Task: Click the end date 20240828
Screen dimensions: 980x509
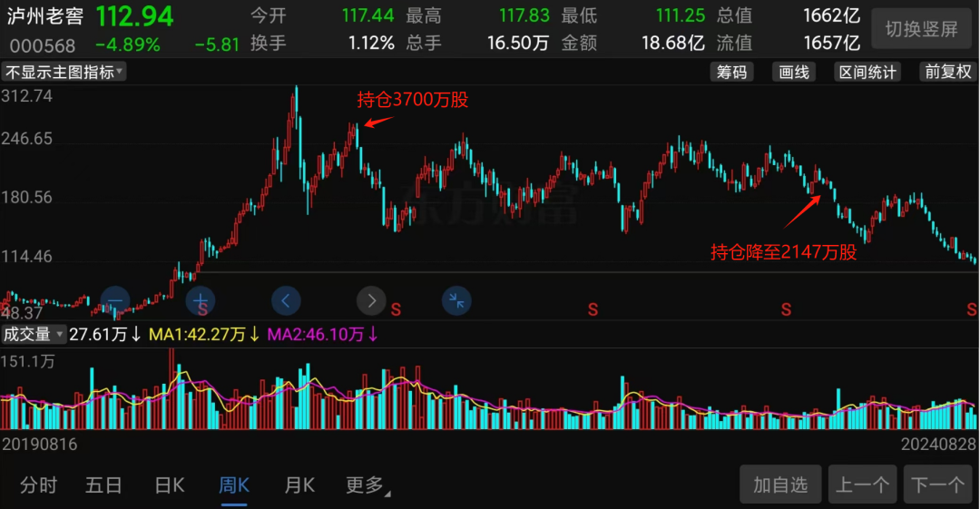Action: click(938, 445)
